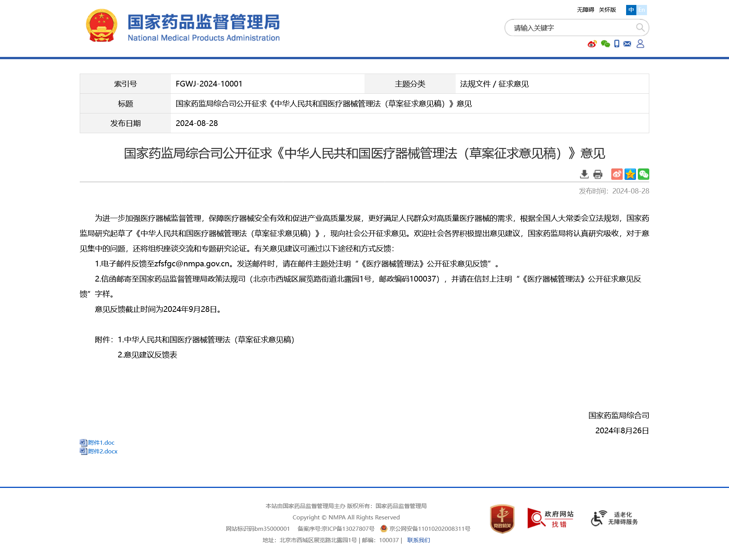
Task: Click the 政府网站找错 badge
Action: pyautogui.click(x=550, y=519)
